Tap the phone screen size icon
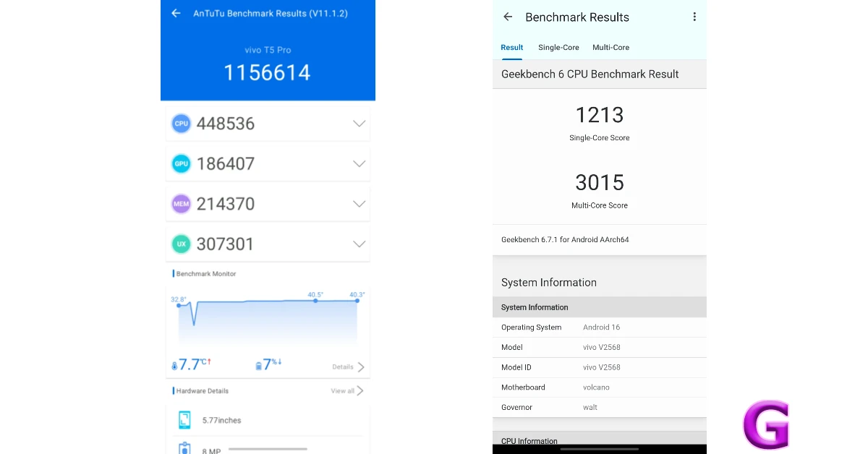This screenshot has width=868, height=454. point(184,420)
